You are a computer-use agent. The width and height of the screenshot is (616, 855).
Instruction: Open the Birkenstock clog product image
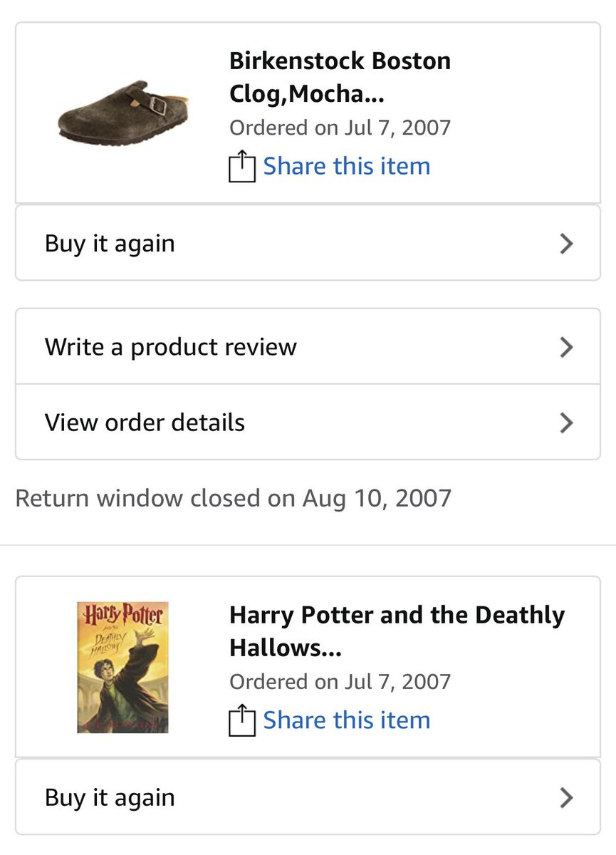point(122,114)
